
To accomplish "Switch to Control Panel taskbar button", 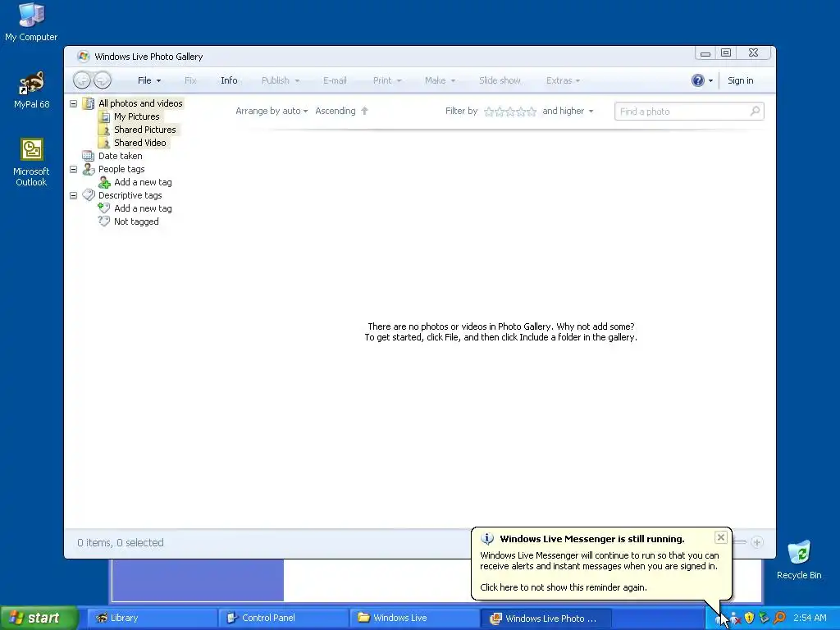I will (x=283, y=618).
